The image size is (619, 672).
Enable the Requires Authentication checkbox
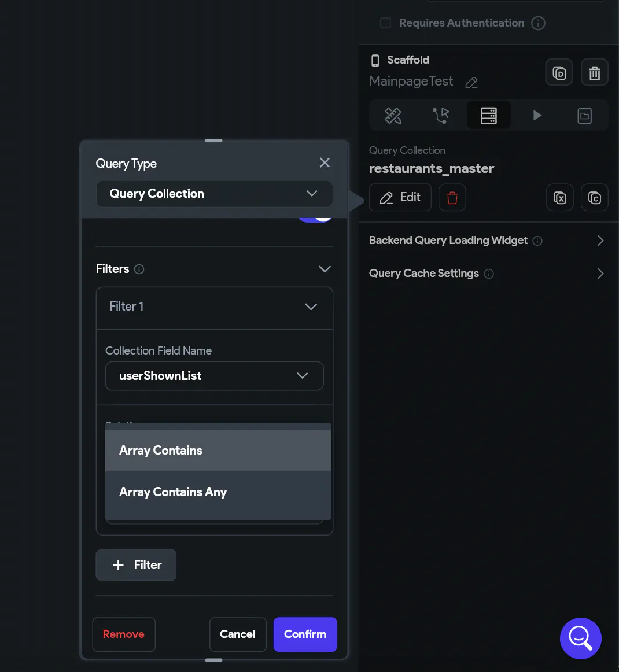pos(385,23)
